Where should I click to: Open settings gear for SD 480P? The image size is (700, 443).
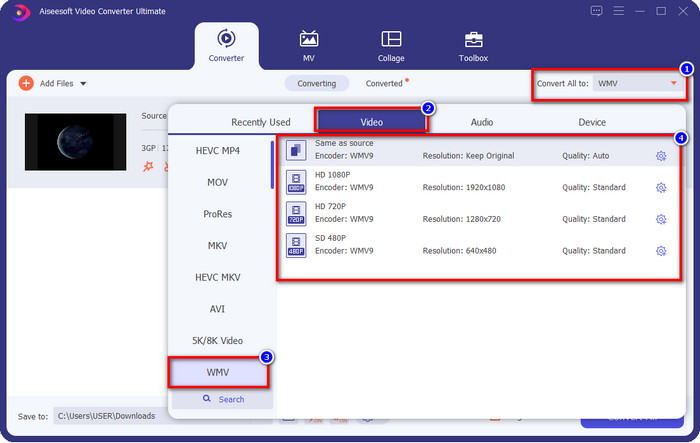(x=661, y=251)
